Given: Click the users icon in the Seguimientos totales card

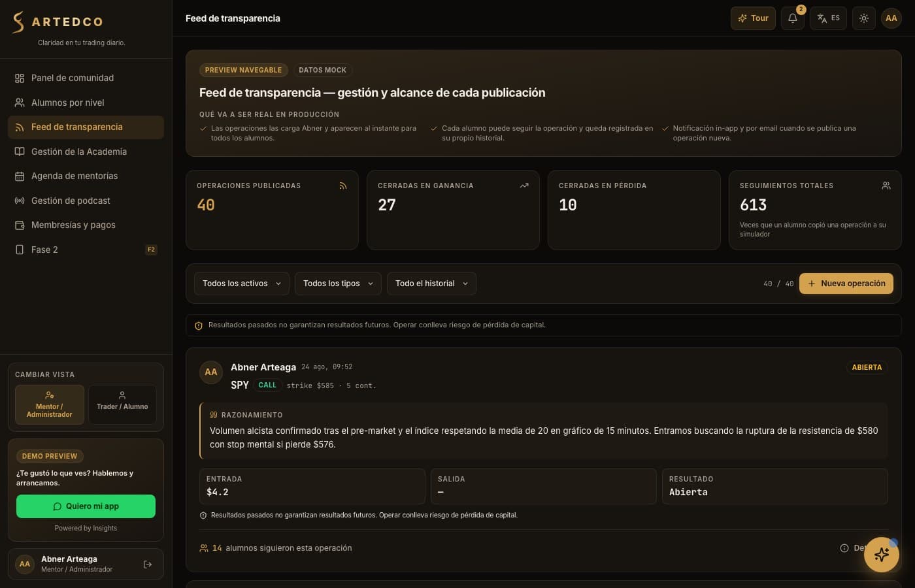Looking at the screenshot, I should [x=886, y=186].
